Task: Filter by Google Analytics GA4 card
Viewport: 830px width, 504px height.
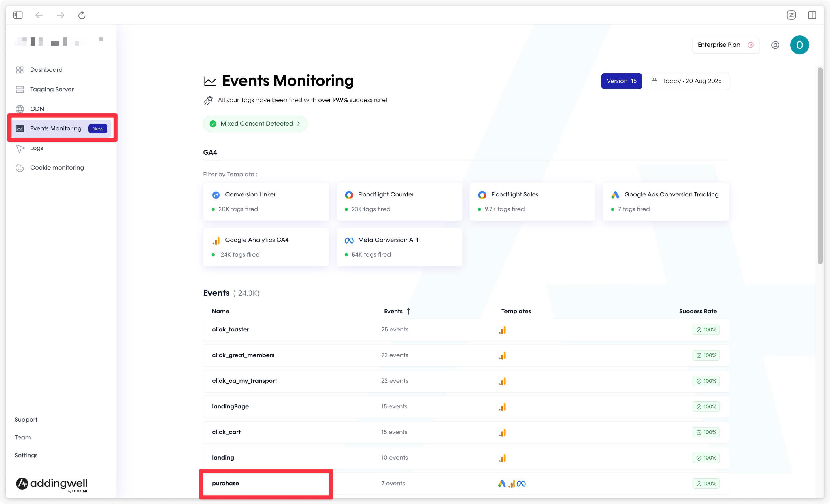Action: 266,247
